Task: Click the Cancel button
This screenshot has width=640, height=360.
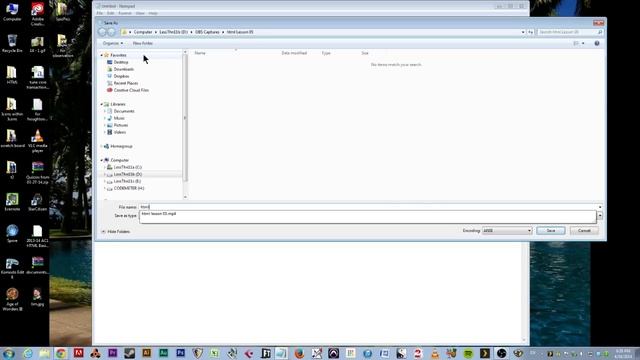Action: [584, 231]
